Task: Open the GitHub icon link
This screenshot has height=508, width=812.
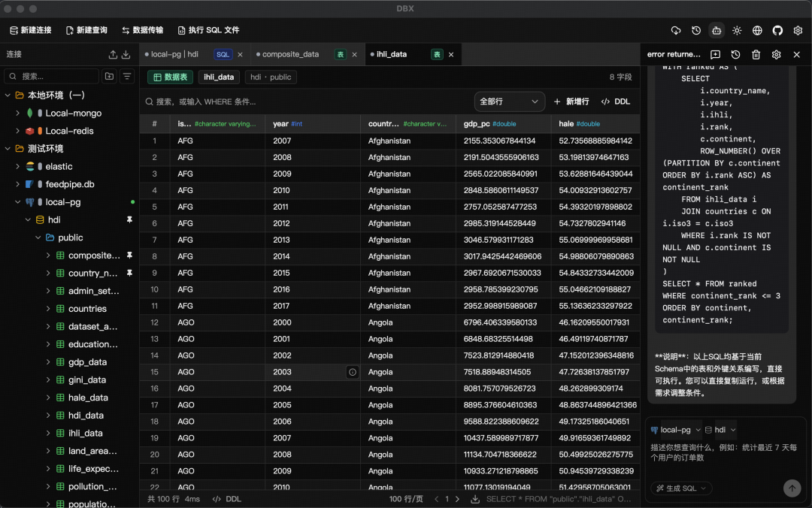Action: 777,31
